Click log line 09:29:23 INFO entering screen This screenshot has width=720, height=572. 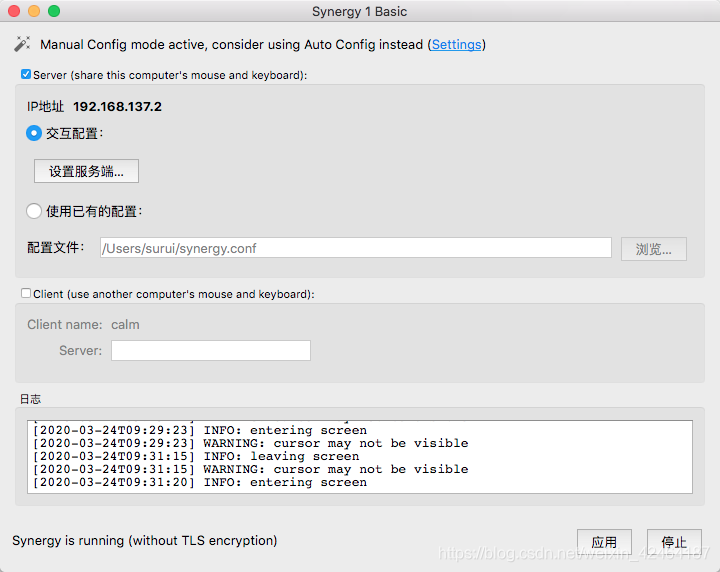click(x=200, y=431)
